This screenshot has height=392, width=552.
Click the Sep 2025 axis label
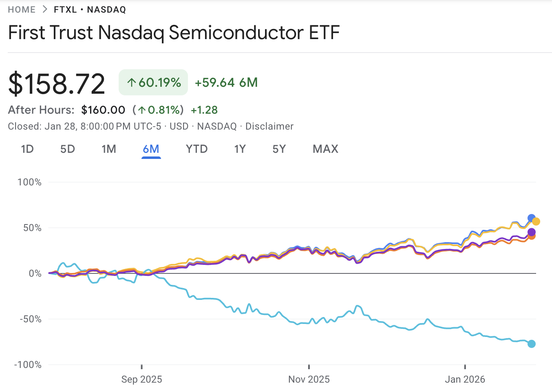coord(141,379)
